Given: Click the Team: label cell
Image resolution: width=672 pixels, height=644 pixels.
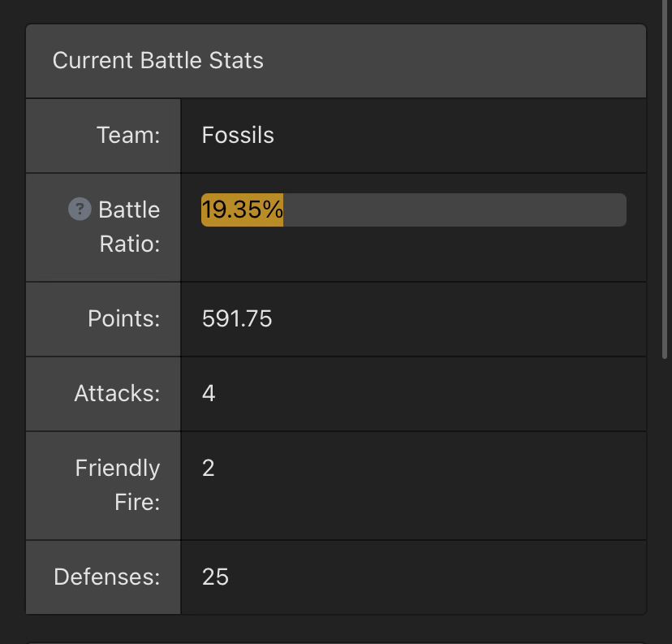Looking at the screenshot, I should tap(103, 136).
